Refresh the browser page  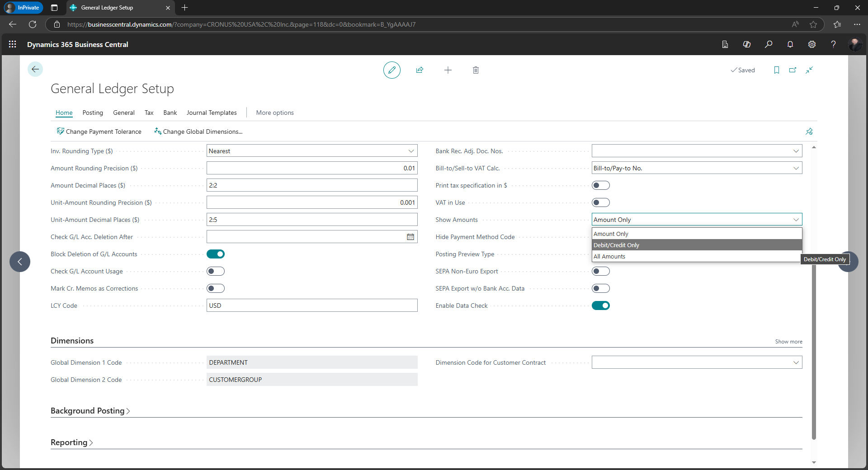coord(33,24)
